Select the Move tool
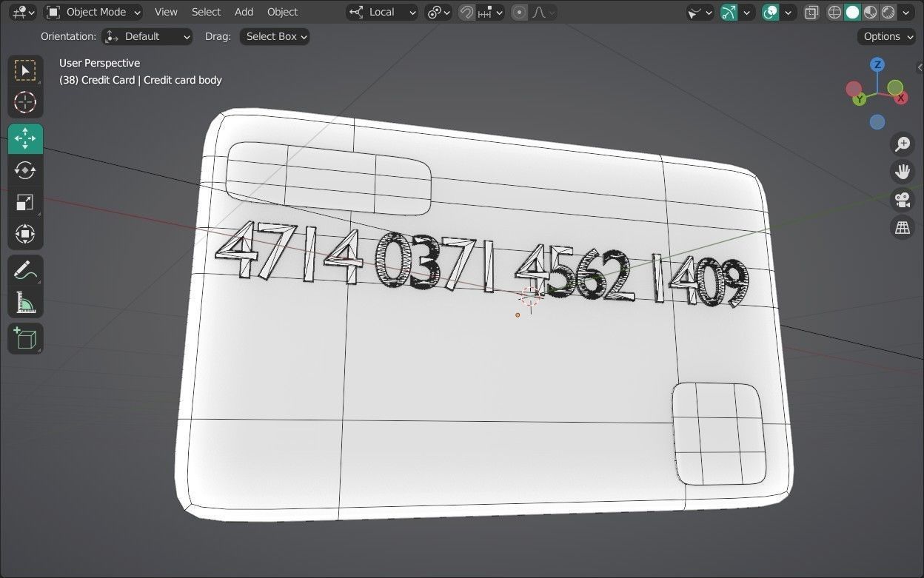924x578 pixels. [x=25, y=138]
